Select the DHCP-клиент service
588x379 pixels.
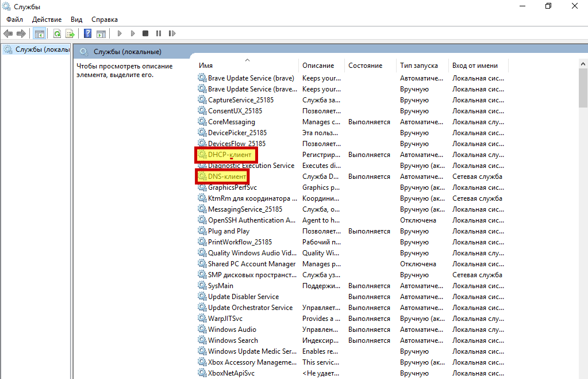230,155
